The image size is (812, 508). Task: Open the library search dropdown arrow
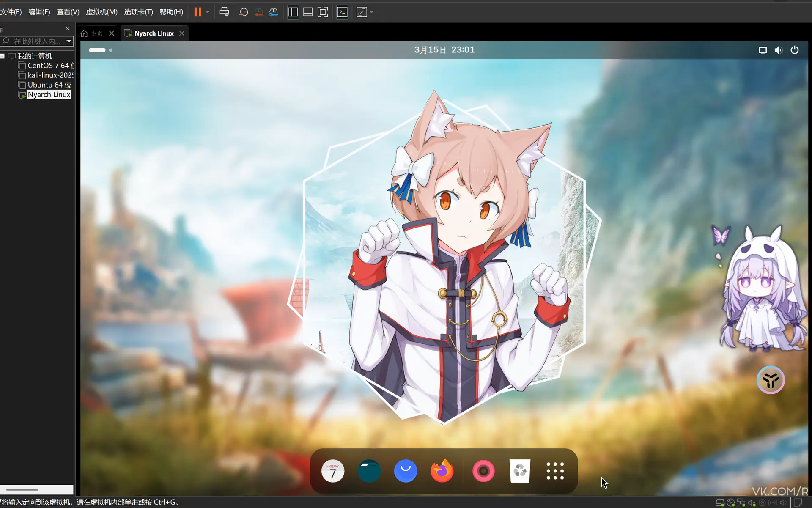point(69,41)
